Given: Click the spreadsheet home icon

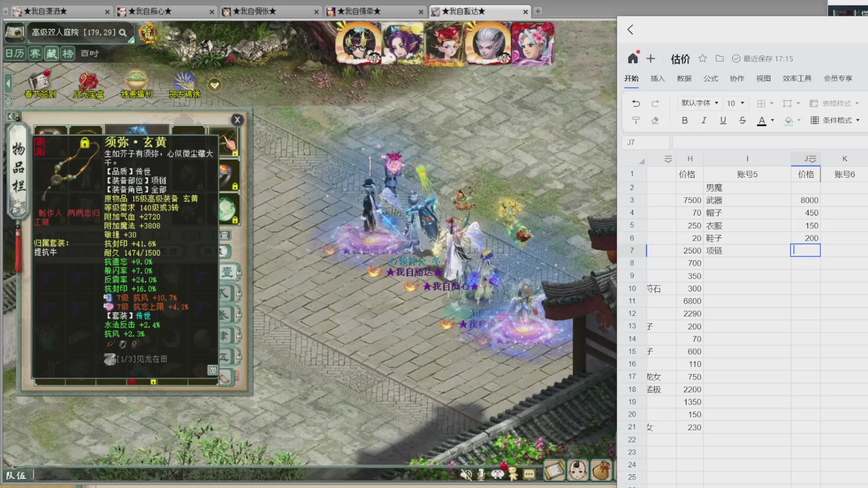Looking at the screenshot, I should point(632,58).
